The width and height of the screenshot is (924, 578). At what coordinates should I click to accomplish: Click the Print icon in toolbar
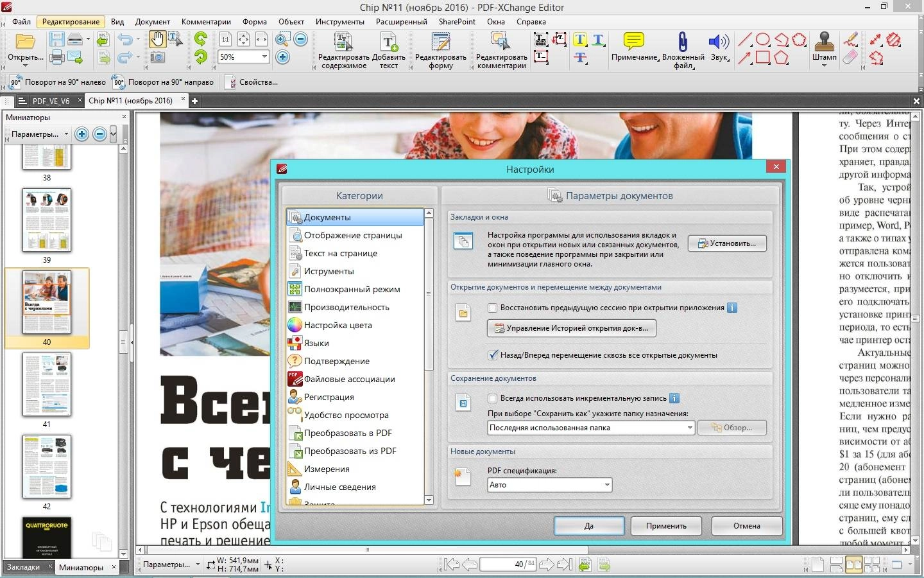tap(56, 57)
